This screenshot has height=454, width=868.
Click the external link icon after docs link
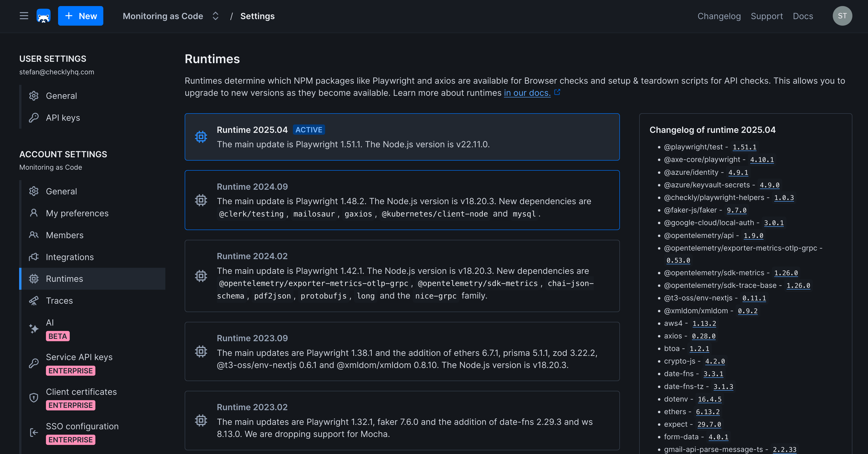[x=557, y=92]
